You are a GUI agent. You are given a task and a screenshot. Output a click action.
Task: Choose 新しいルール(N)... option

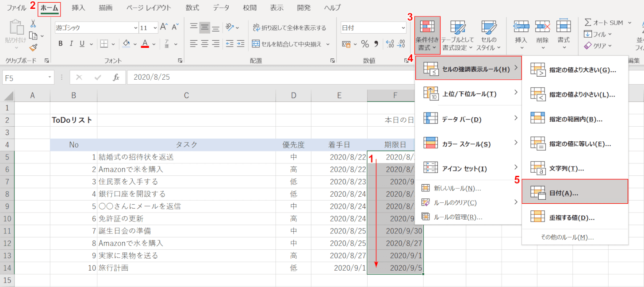point(469,188)
